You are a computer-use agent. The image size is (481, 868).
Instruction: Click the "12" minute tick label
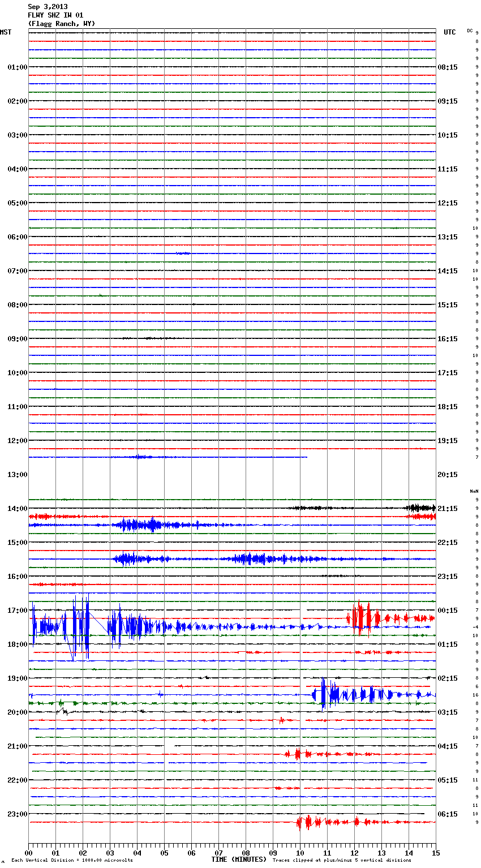point(354,853)
